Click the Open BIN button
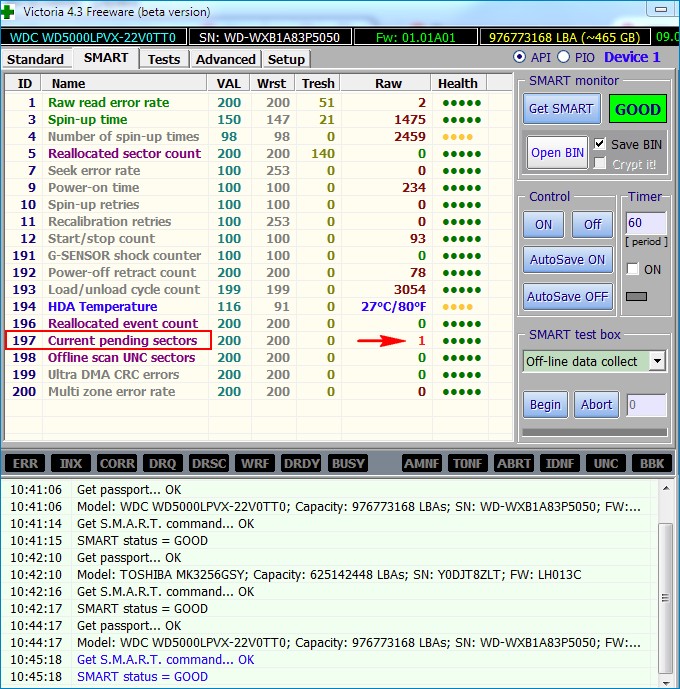 (557, 153)
